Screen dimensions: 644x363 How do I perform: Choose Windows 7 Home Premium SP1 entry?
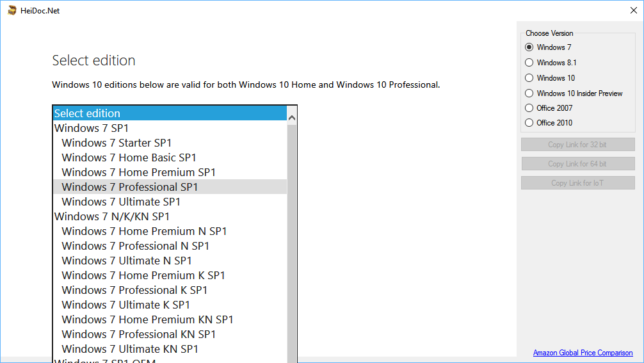click(170, 172)
